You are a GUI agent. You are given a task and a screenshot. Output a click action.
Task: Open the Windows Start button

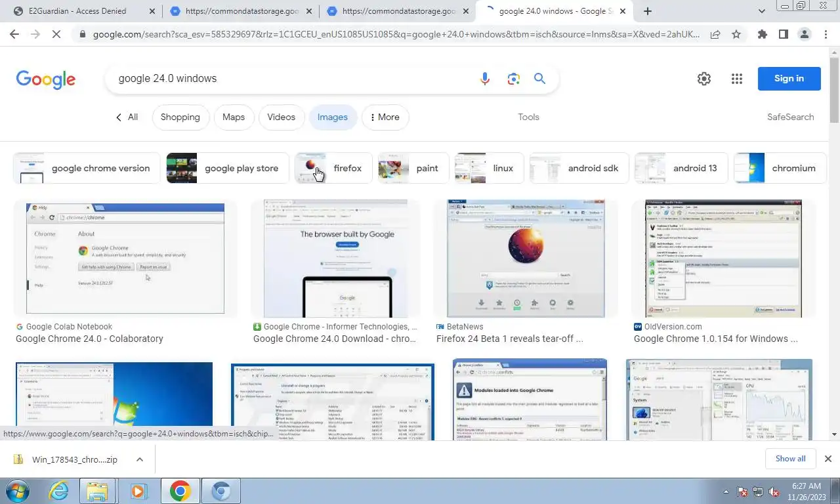click(x=18, y=491)
